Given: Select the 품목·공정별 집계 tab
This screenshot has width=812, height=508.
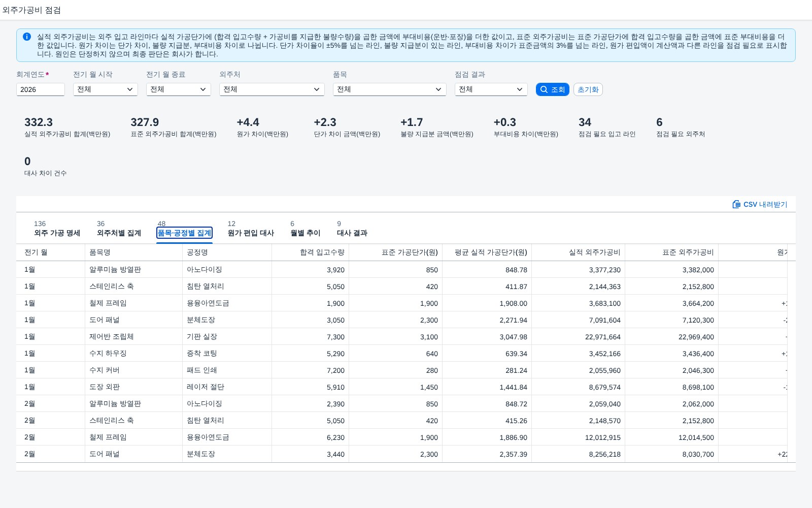Looking at the screenshot, I should 184,233.
